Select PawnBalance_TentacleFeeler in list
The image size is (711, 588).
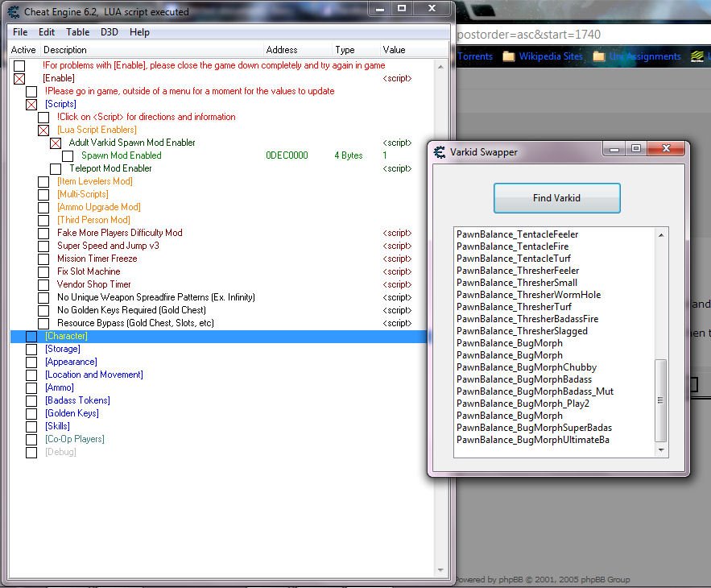pos(518,234)
